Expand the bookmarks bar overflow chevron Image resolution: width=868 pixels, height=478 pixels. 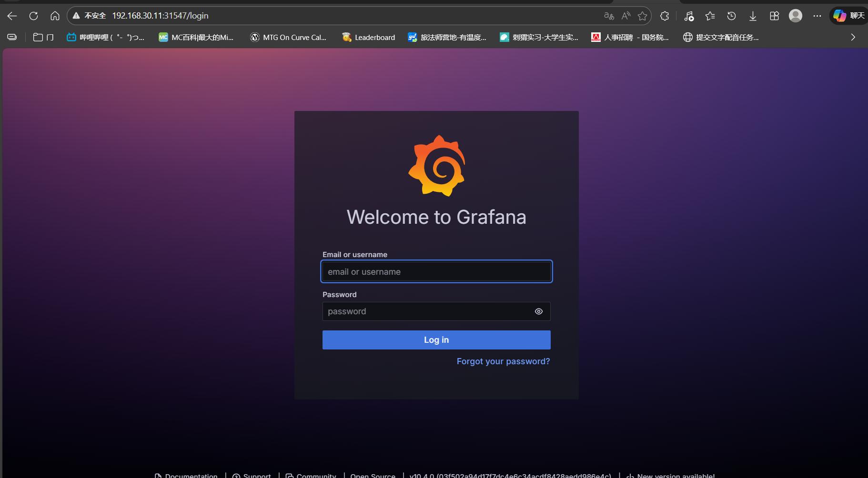(x=853, y=37)
